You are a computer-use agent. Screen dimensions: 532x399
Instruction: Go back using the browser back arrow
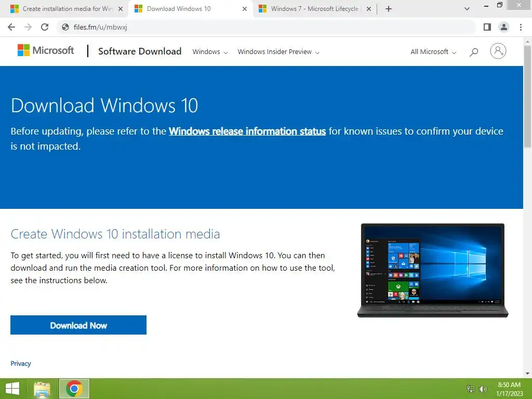[11, 27]
